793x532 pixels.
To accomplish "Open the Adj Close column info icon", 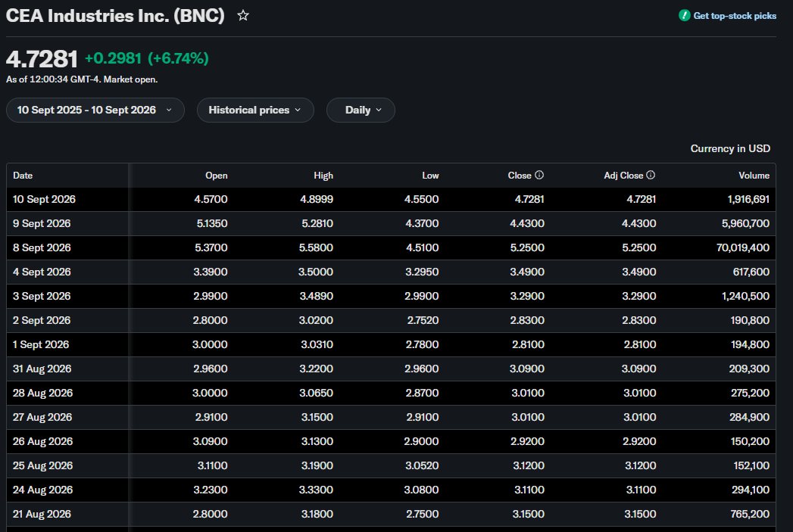I will (x=651, y=175).
